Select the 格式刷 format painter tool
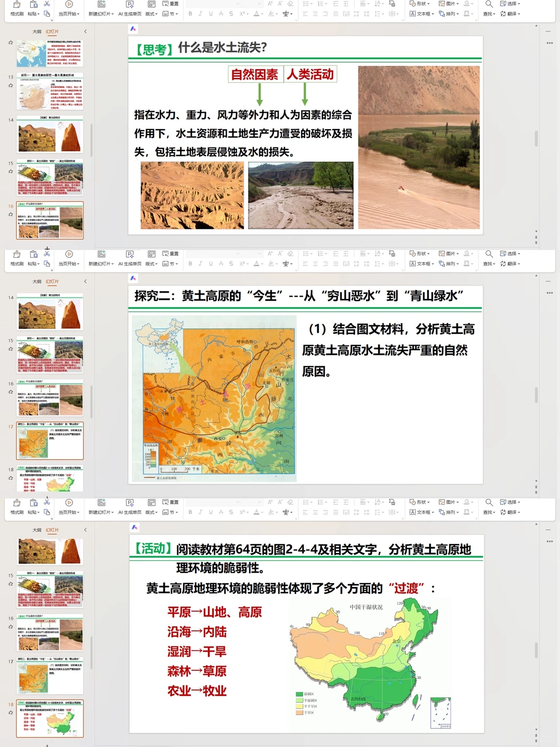560x747 pixels. 16,8
